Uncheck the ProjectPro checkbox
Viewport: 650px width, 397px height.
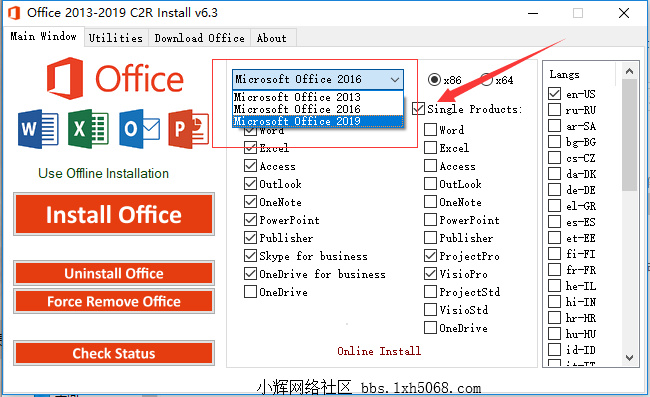point(430,256)
